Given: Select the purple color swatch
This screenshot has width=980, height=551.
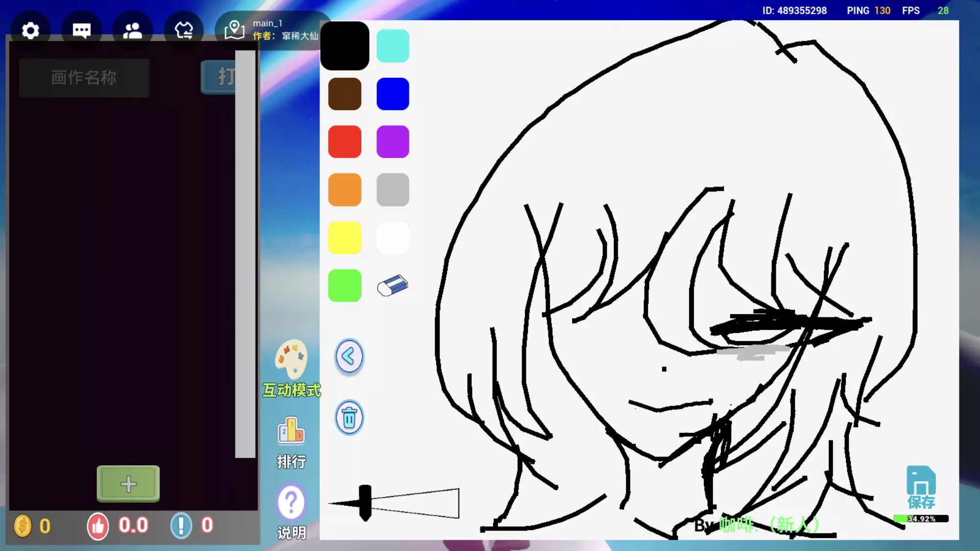Looking at the screenshot, I should (392, 142).
